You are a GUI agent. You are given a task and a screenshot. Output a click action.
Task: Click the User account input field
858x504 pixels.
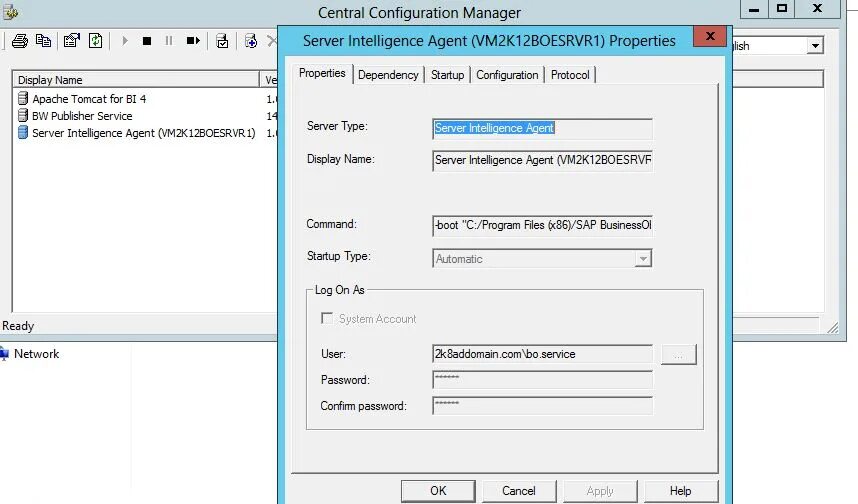point(542,354)
